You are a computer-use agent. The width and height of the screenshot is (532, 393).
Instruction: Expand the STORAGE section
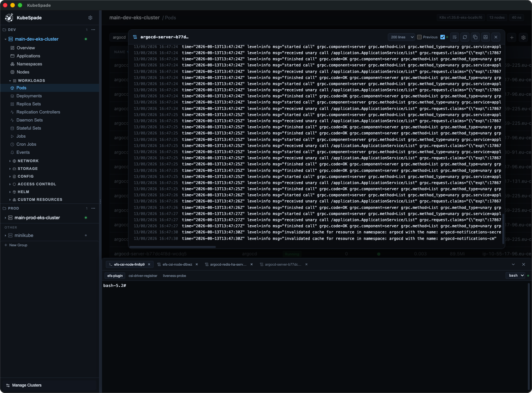point(10,169)
